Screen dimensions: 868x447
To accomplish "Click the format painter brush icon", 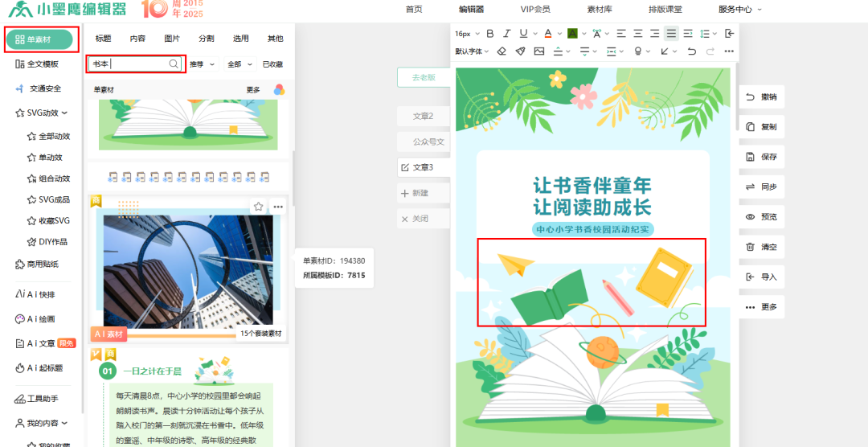I will click(520, 51).
